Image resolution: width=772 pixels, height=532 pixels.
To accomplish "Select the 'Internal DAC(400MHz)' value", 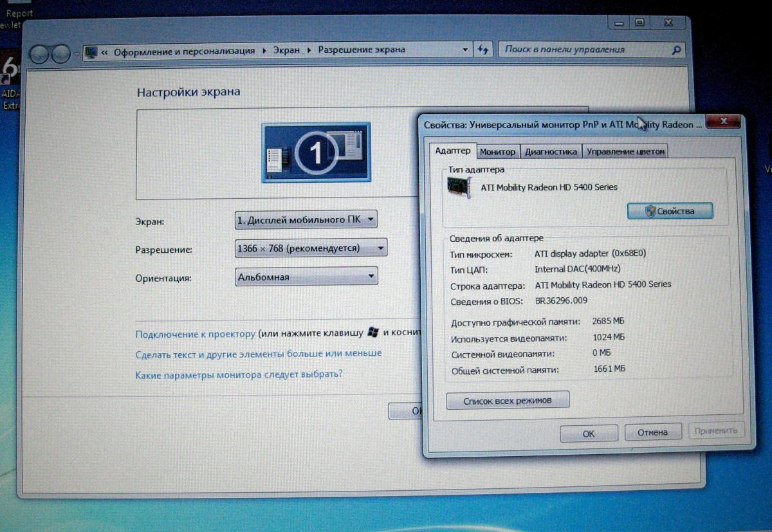I will pyautogui.click(x=577, y=269).
